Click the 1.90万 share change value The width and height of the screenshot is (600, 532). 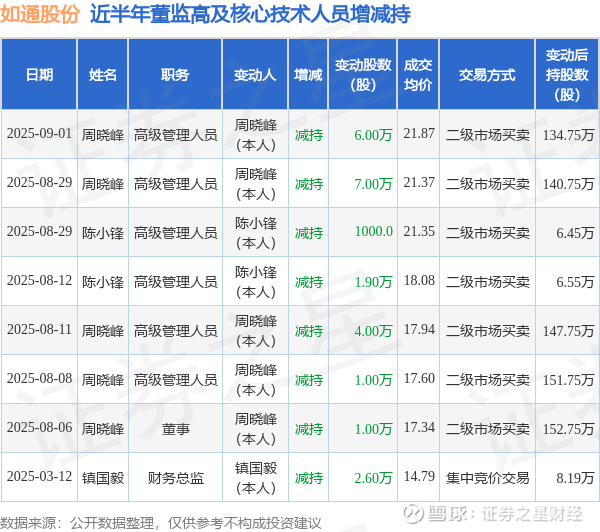373,282
